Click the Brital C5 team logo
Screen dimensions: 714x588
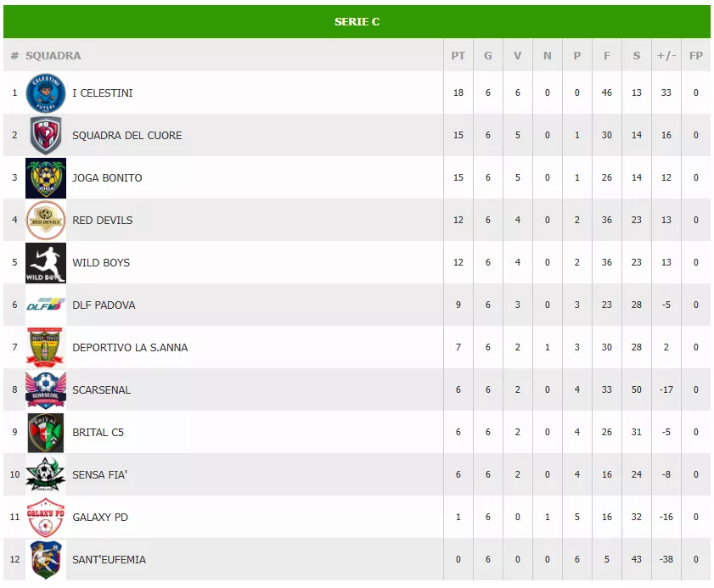tap(46, 433)
